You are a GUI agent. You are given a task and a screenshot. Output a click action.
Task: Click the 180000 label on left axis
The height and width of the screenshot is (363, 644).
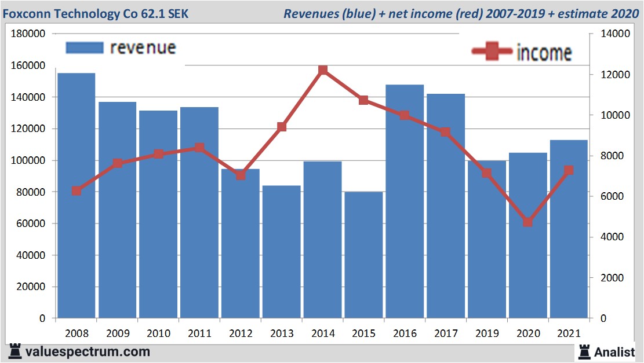[28, 34]
